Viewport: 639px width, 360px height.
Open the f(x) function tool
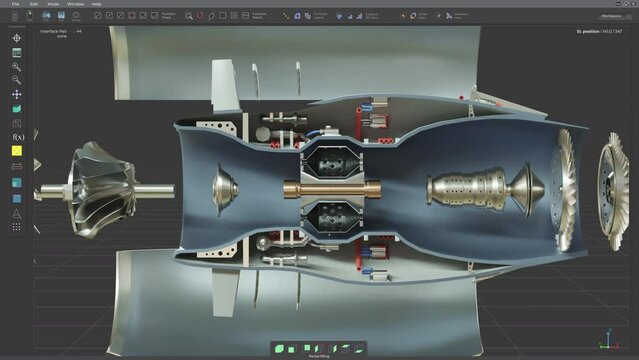click(x=18, y=137)
